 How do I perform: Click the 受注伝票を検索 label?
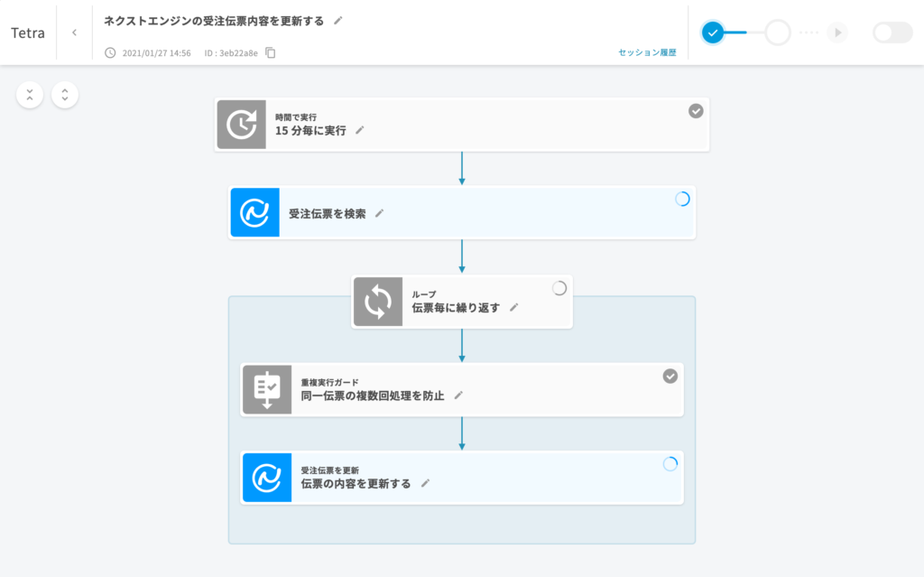pyautogui.click(x=327, y=214)
